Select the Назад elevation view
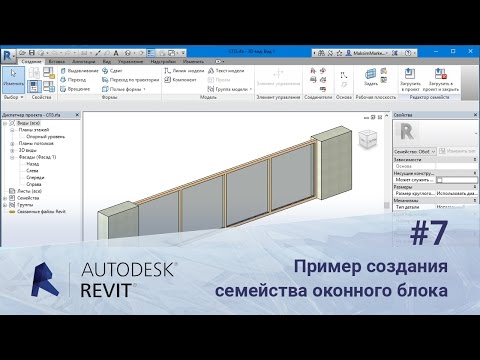Screen dimensions: 480x360 point(33,164)
